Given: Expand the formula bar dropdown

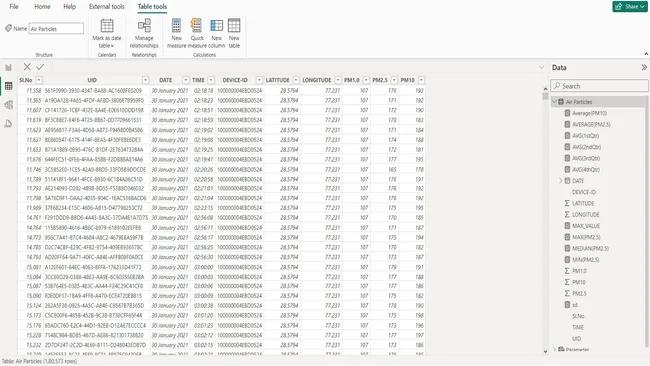Looking at the screenshot, I should tap(541, 67).
